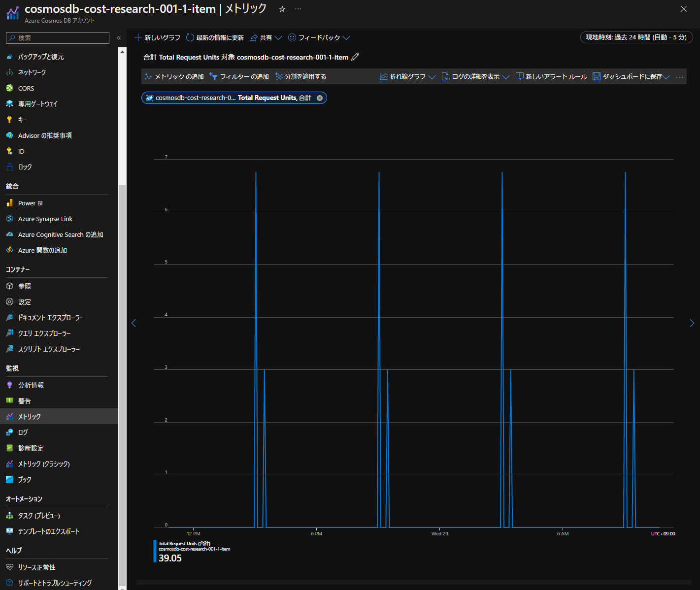The width and height of the screenshot is (700, 590).
Task: Edit the chart title via pencil icon
Action: coord(355,57)
